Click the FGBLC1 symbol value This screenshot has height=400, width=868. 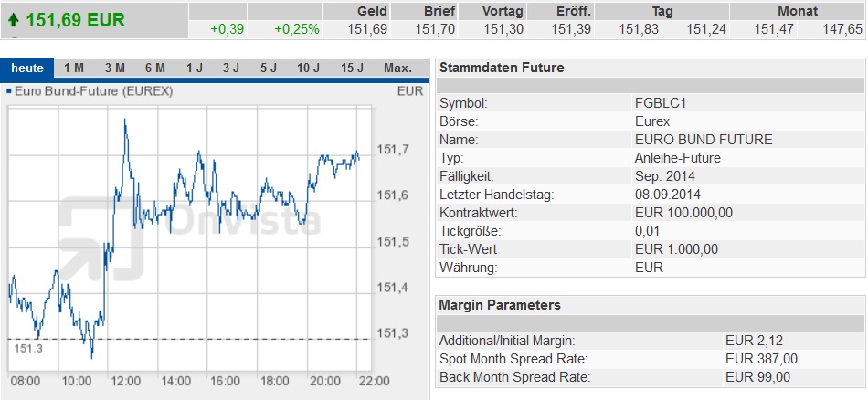tap(660, 103)
